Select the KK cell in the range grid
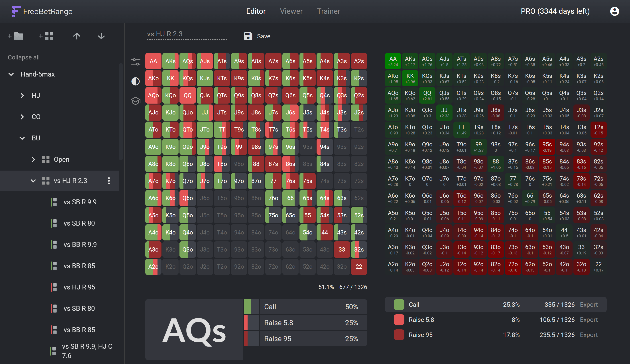 pos(171,78)
